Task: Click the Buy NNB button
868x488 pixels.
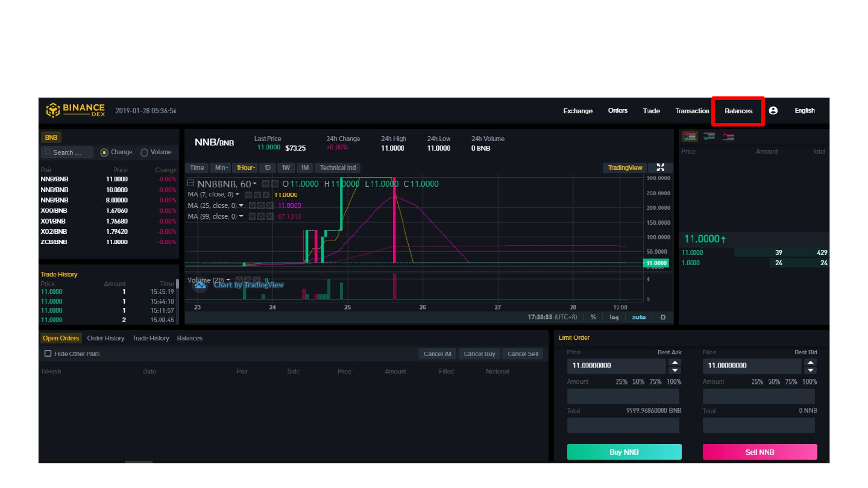Action: coord(624,452)
